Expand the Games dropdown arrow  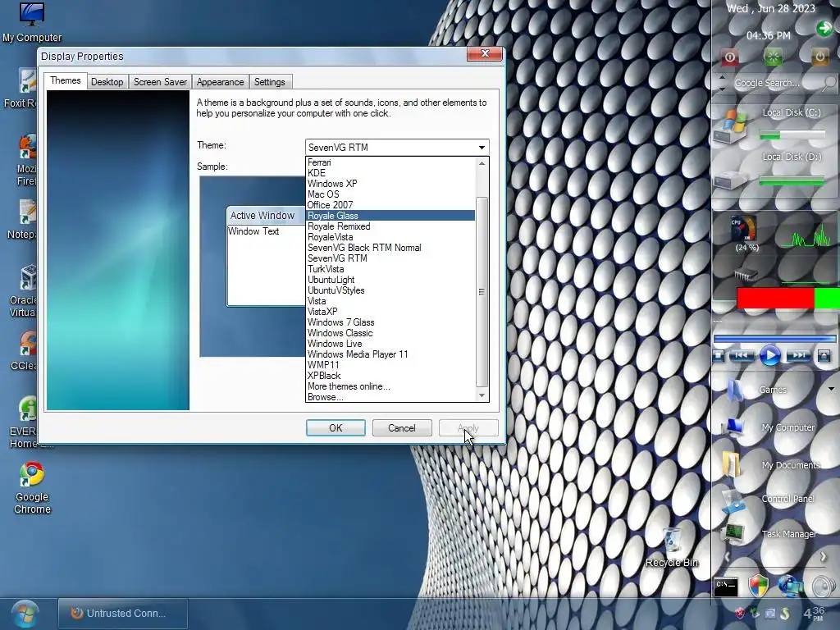pyautogui.click(x=832, y=389)
